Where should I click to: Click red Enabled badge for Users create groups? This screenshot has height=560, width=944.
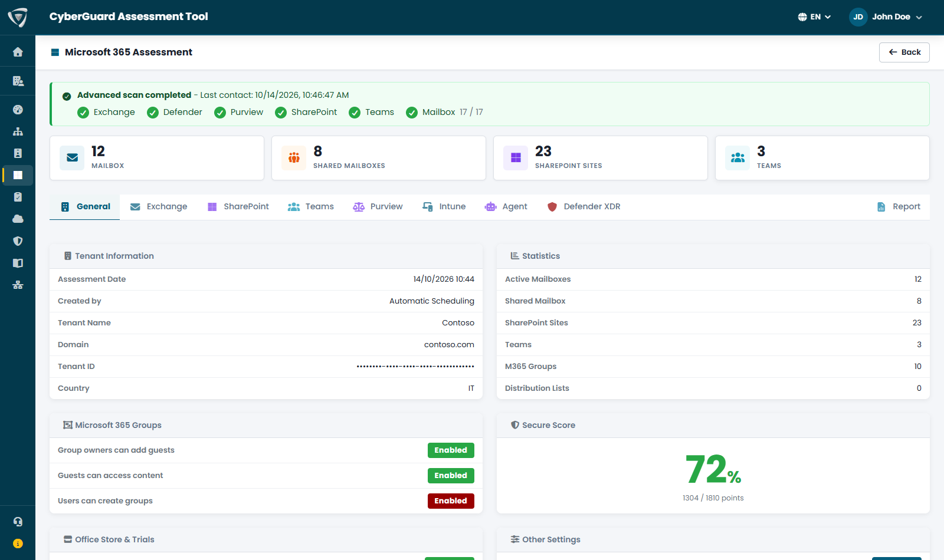[451, 501]
